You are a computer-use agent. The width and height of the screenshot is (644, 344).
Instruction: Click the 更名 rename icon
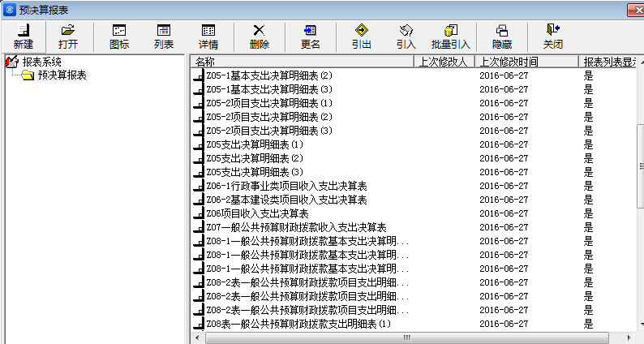tap(310, 37)
